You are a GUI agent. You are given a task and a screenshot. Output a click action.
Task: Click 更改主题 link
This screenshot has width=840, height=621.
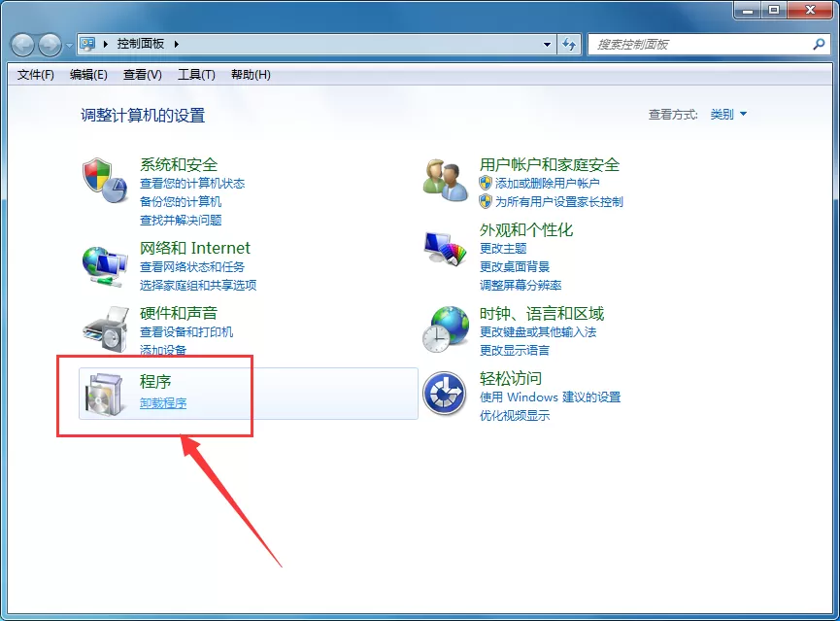coord(502,248)
